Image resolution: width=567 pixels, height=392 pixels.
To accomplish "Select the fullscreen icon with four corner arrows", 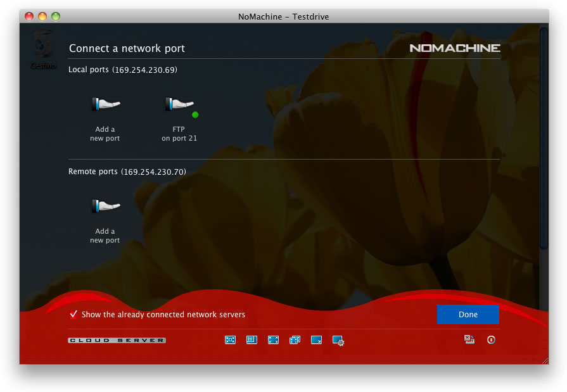I will pyautogui.click(x=273, y=340).
